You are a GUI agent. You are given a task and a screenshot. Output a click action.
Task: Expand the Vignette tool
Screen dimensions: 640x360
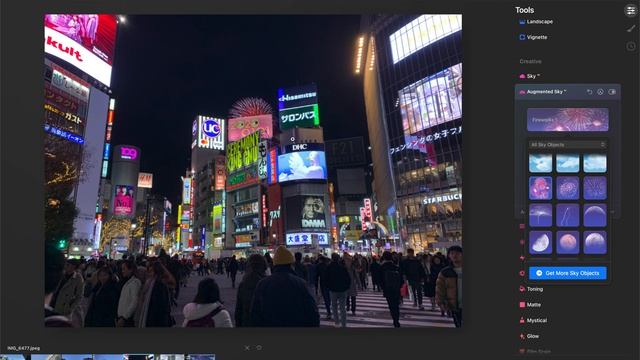pyautogui.click(x=537, y=37)
